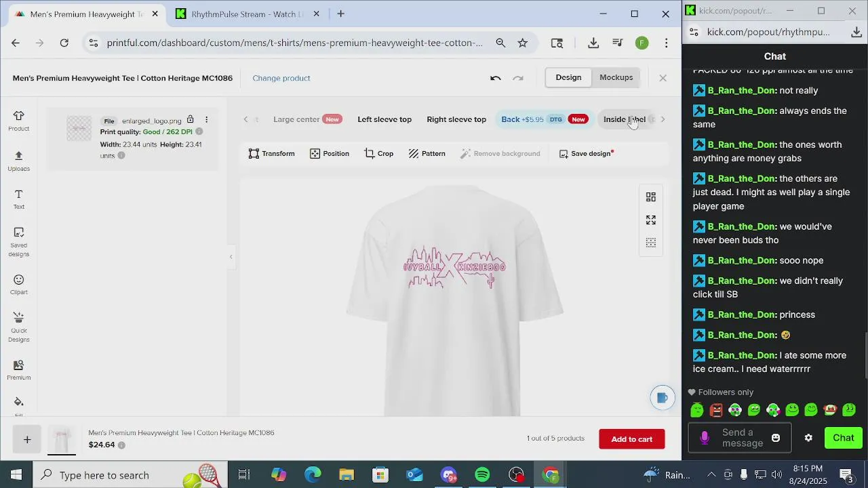The height and width of the screenshot is (488, 868).
Task: Select the Text tool in the sidebar
Action: point(18,199)
